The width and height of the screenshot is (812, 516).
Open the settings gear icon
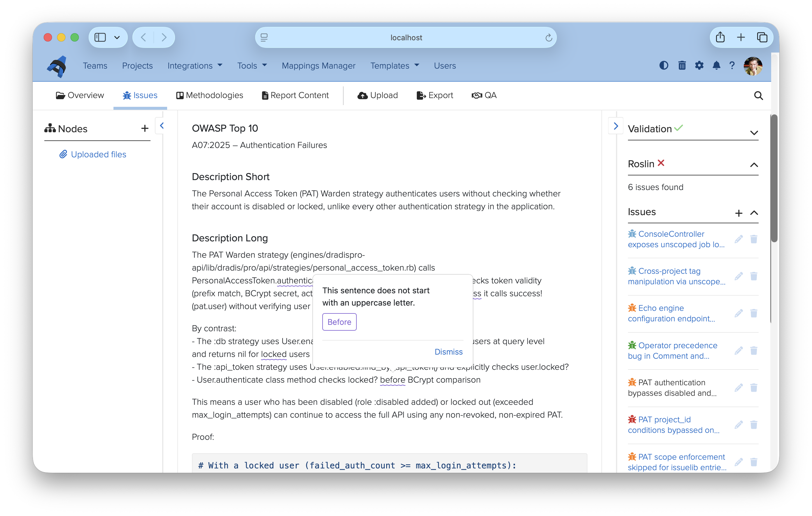tap(699, 65)
